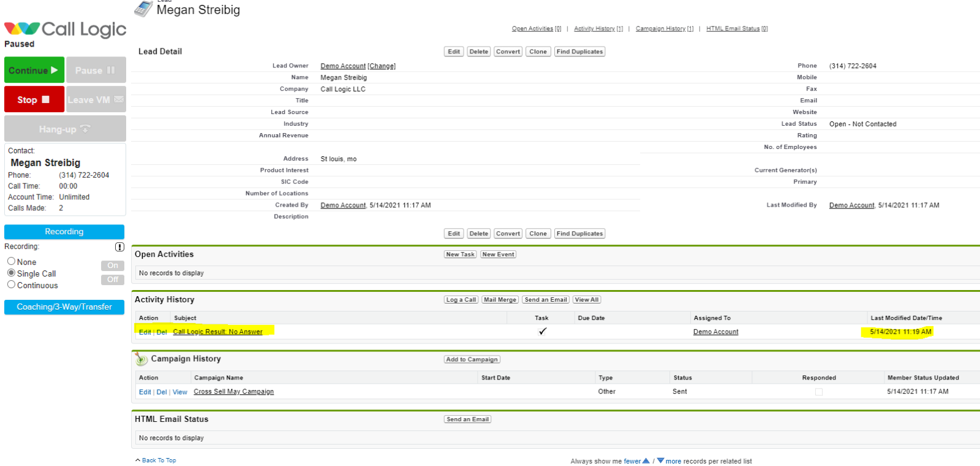Delete the Call Logic Result activity

(162, 332)
